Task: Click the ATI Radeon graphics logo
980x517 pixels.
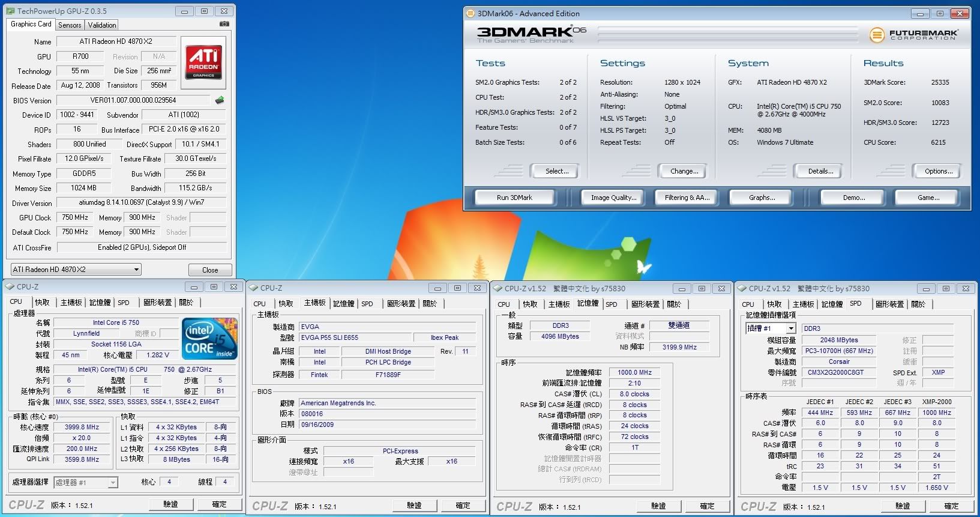Action: 203,62
